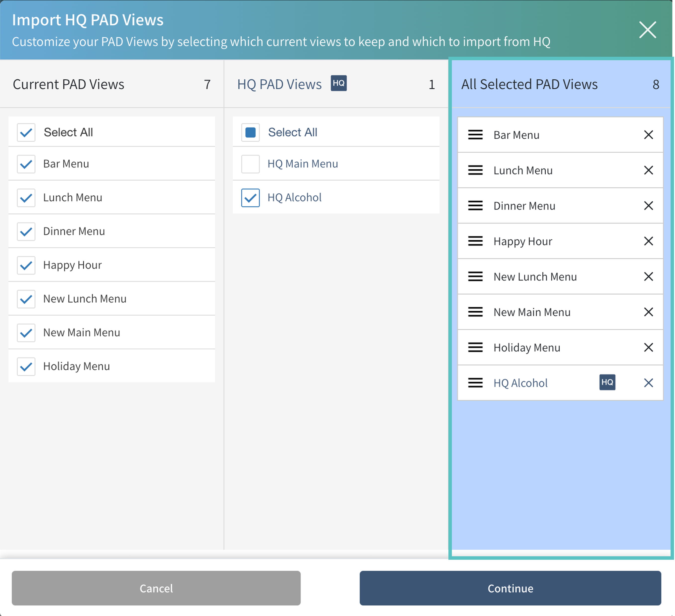This screenshot has height=616, width=675.
Task: Click Happy Hour reorder handle icon
Action: click(475, 241)
